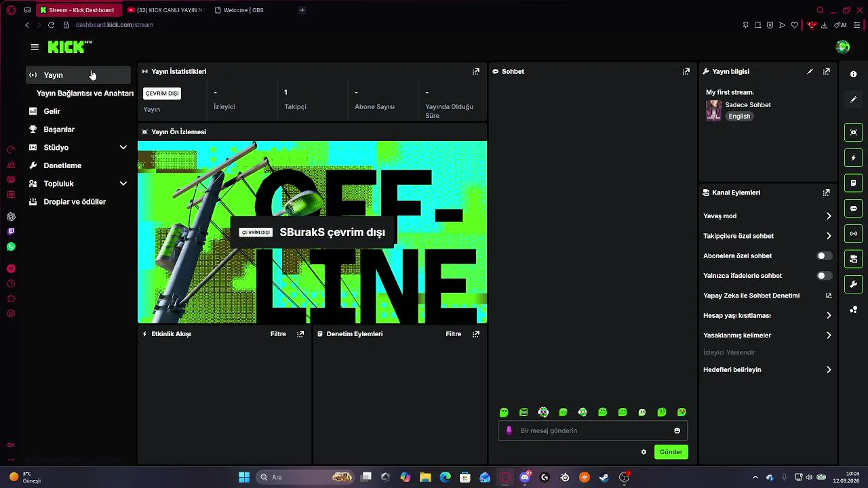Click the offline stream preview image
This screenshot has height=488, width=868.
point(312,232)
